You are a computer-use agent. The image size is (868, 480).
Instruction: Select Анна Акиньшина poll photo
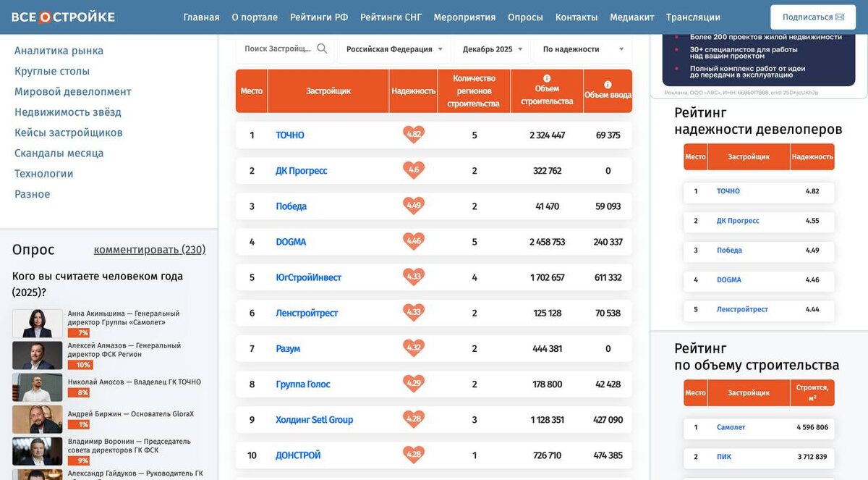[x=37, y=324]
